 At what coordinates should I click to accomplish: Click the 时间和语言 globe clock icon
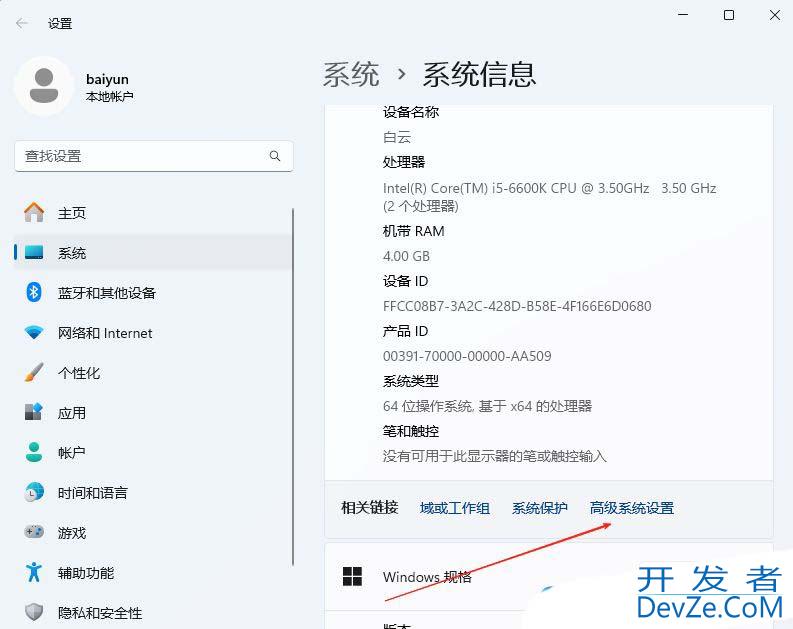[x=34, y=492]
